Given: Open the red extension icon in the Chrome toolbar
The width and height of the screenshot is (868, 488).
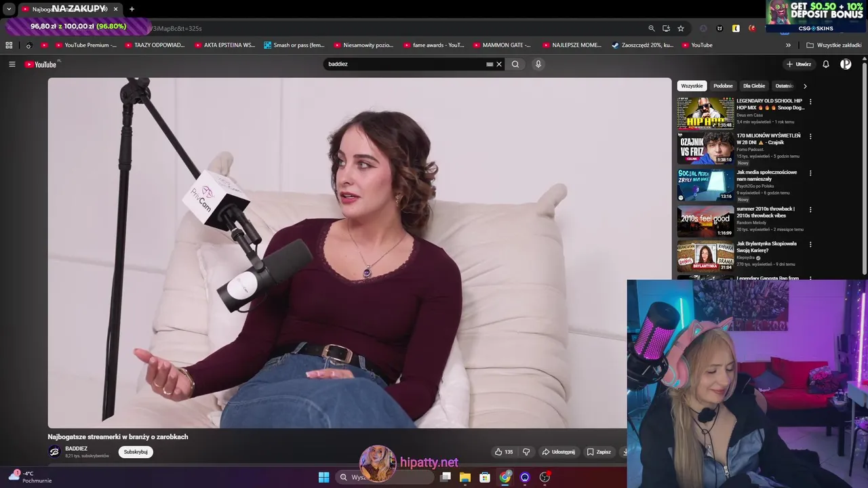Looking at the screenshot, I should tap(752, 28).
